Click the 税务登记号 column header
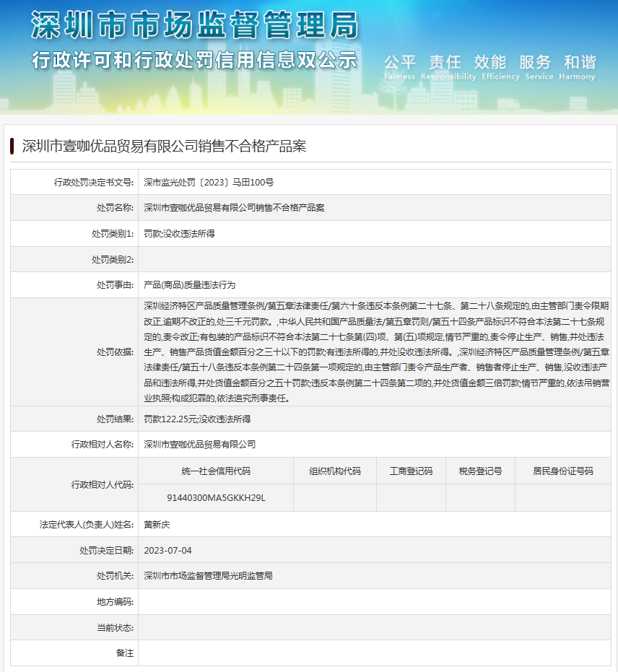The image size is (618, 672). coord(480,471)
